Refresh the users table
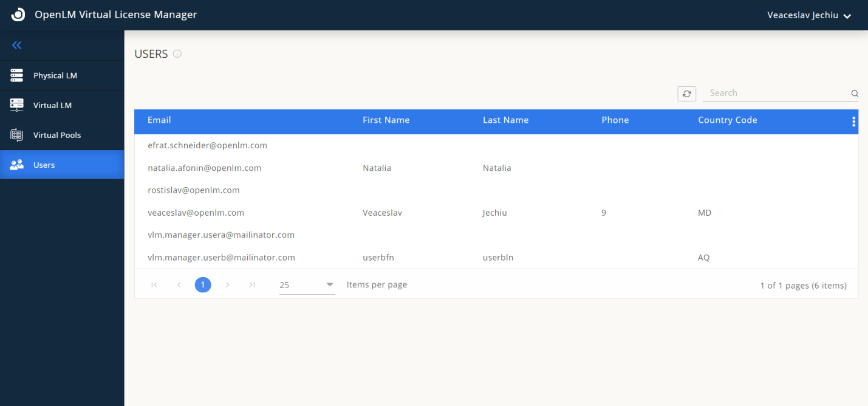This screenshot has width=868, height=406. [686, 94]
